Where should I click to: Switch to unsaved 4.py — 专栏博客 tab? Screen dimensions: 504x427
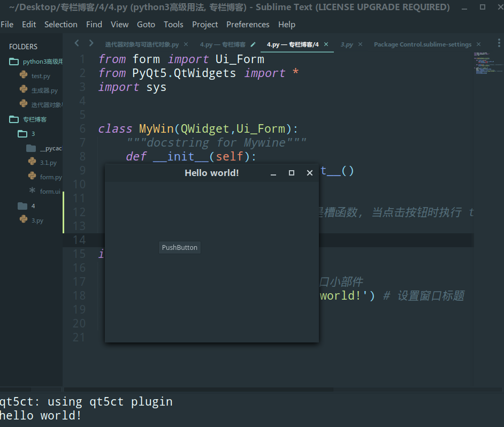[x=223, y=44]
